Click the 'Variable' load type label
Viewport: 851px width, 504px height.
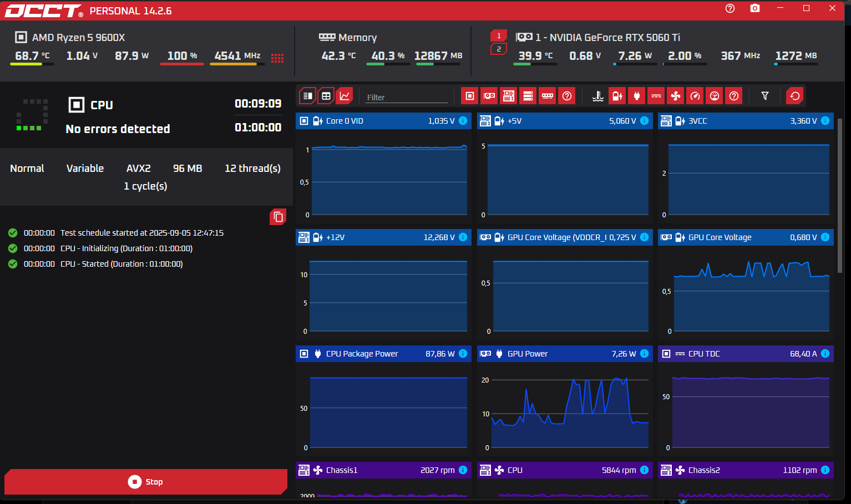click(x=85, y=168)
